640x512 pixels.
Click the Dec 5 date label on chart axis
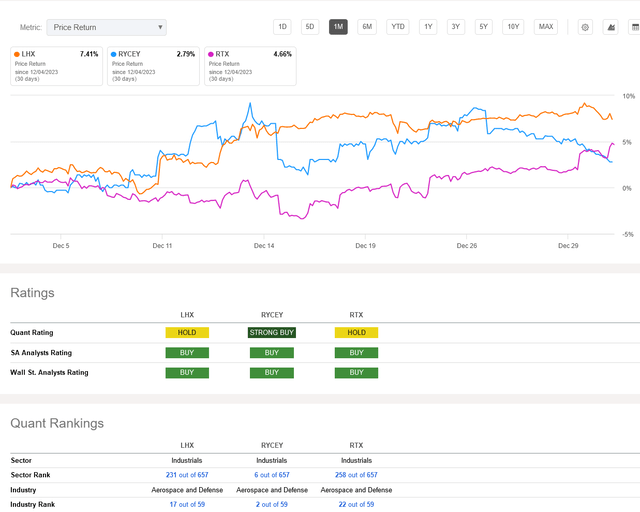61,245
